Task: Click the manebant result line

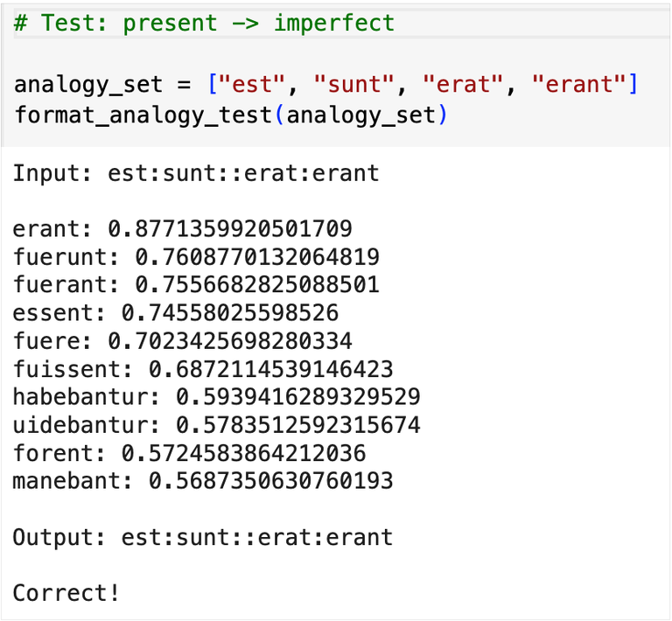Action: click(x=203, y=481)
